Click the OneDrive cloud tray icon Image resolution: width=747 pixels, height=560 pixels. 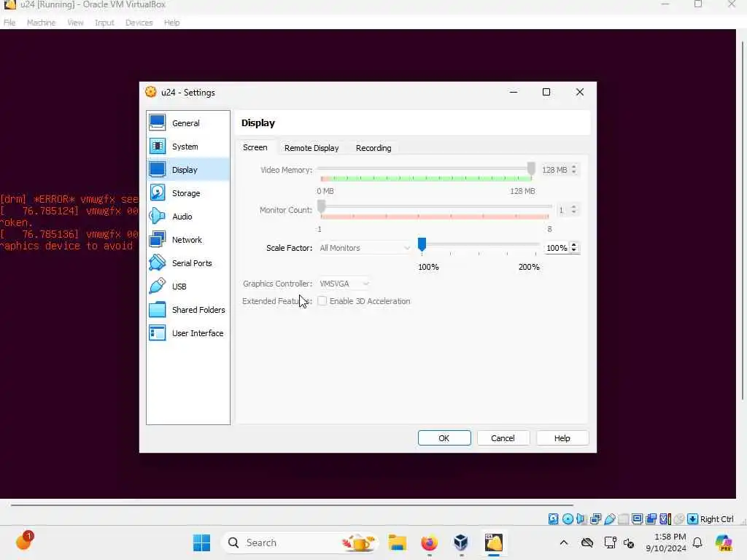pyautogui.click(x=587, y=542)
